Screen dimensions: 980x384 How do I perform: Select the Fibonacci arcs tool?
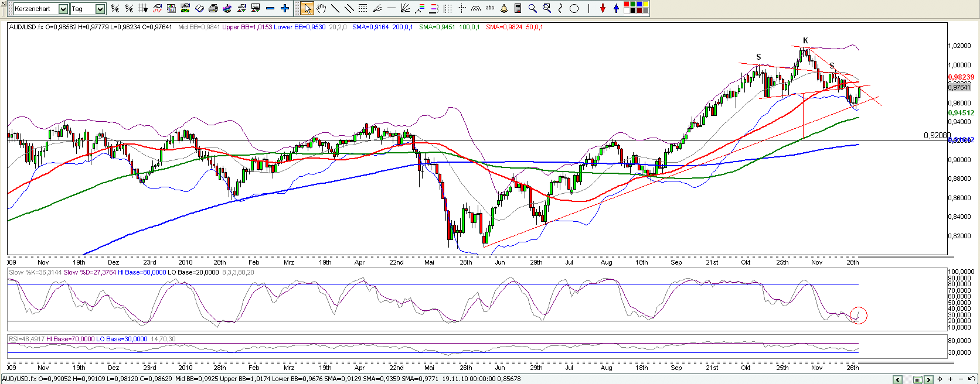pos(476,9)
